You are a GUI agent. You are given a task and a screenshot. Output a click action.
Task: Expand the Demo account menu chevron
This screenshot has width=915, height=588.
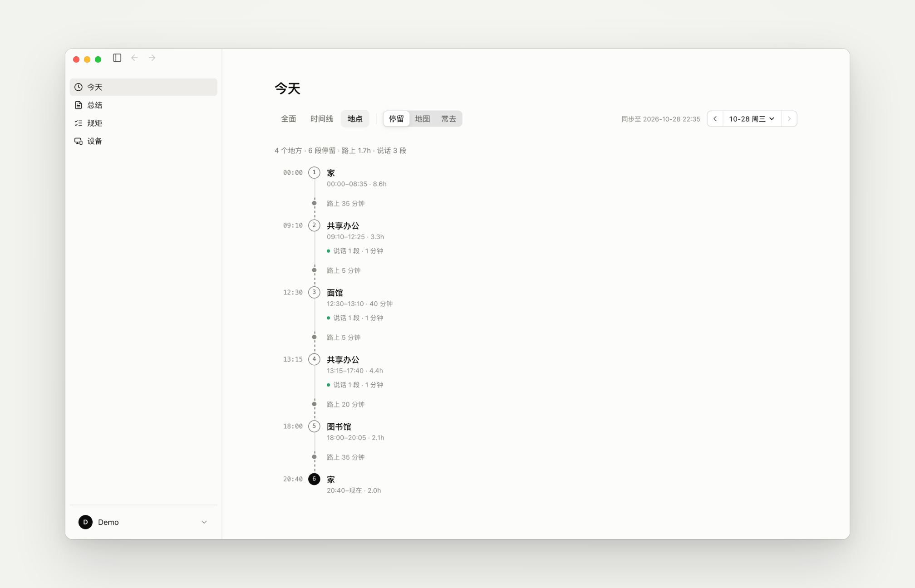click(204, 522)
